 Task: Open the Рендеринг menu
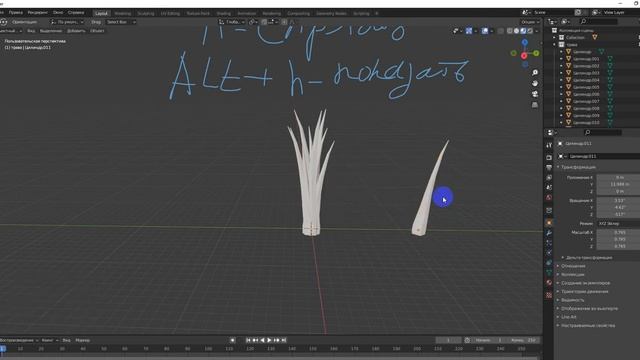tap(38, 13)
